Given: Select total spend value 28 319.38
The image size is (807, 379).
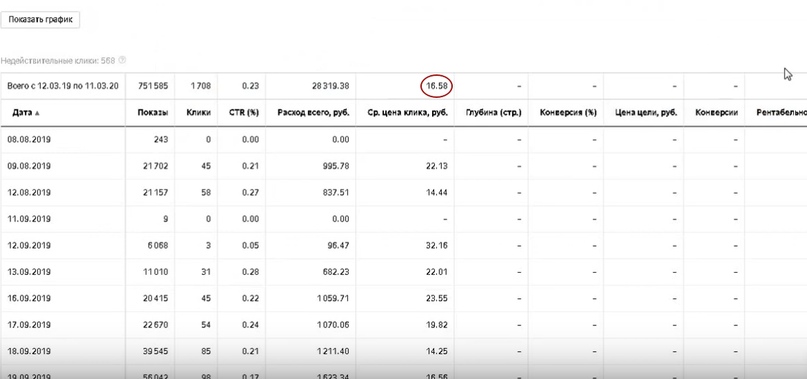Looking at the screenshot, I should (x=330, y=86).
